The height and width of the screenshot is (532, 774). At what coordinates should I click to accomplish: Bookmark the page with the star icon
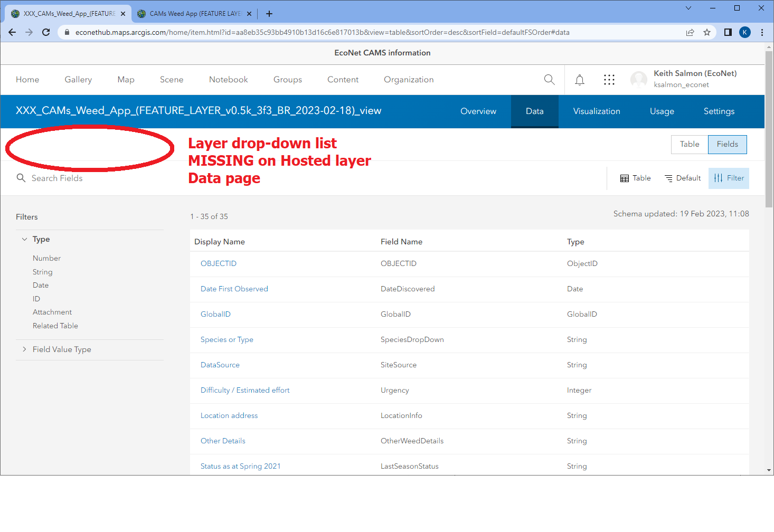coord(707,32)
